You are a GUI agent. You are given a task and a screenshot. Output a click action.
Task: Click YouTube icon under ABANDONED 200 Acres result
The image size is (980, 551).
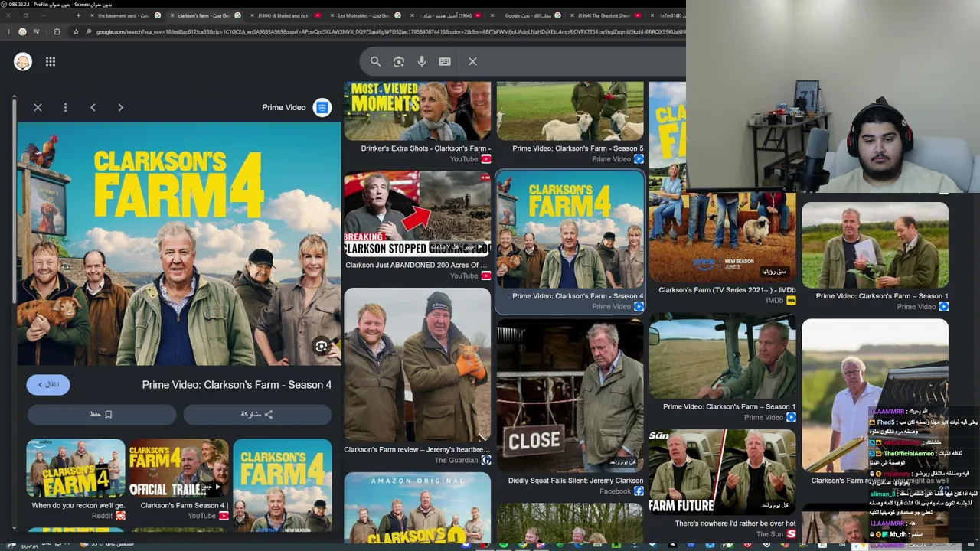click(485, 275)
